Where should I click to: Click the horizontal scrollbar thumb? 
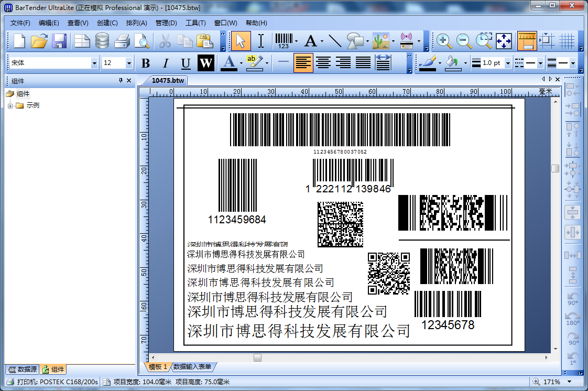click(x=257, y=357)
